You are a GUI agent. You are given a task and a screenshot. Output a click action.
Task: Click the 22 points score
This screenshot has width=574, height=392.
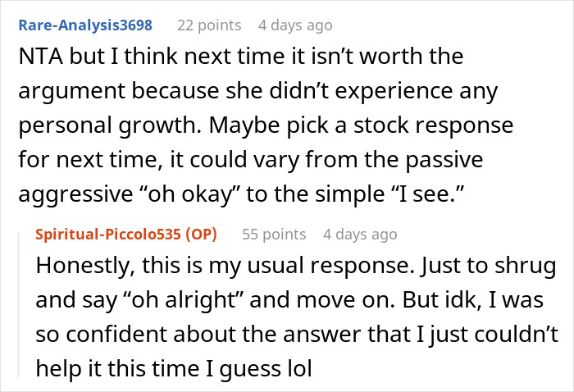(207, 25)
